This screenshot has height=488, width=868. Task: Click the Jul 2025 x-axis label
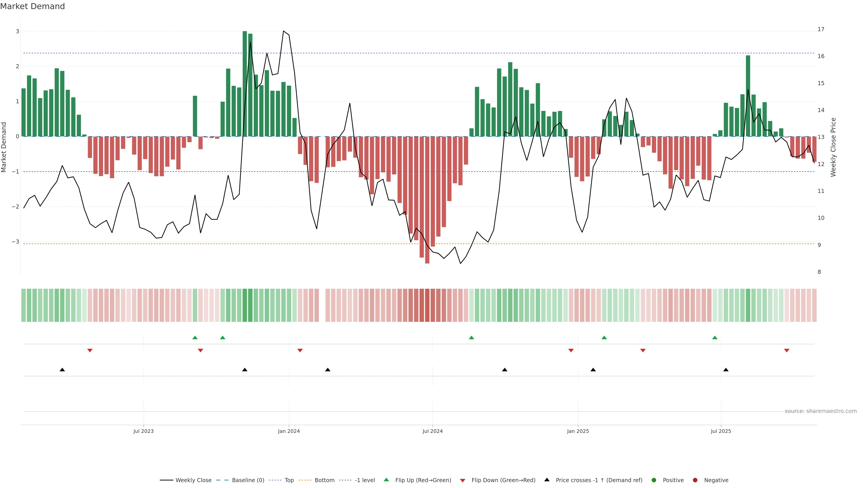point(721,431)
